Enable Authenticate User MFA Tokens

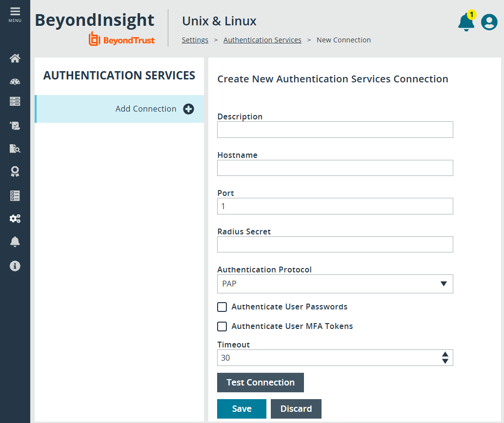tap(222, 327)
